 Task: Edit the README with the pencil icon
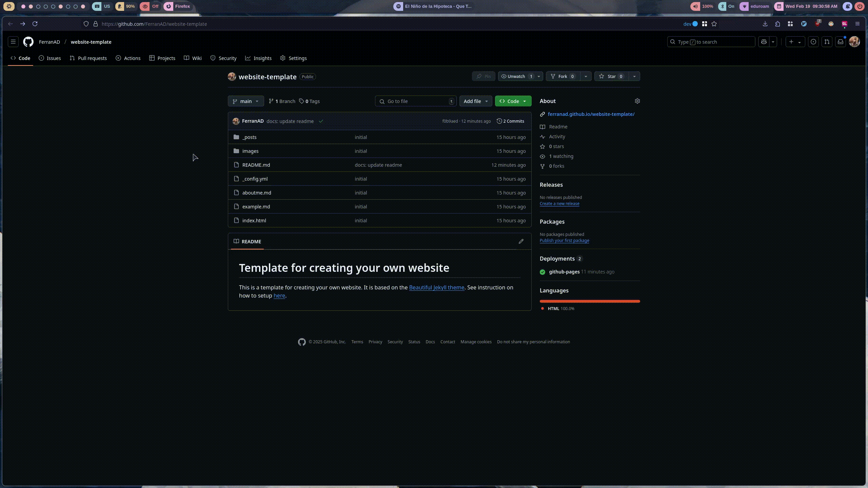click(x=521, y=241)
